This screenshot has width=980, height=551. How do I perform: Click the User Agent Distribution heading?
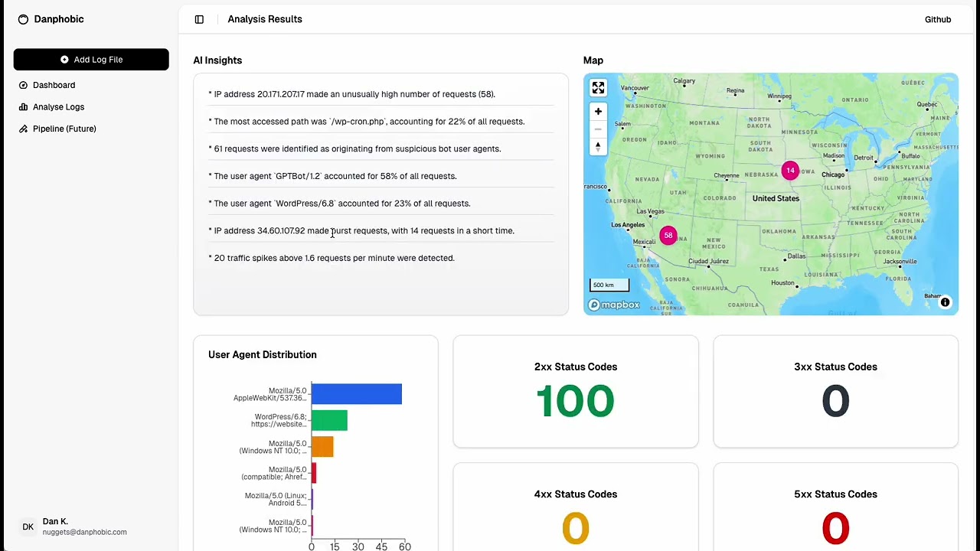tap(263, 354)
